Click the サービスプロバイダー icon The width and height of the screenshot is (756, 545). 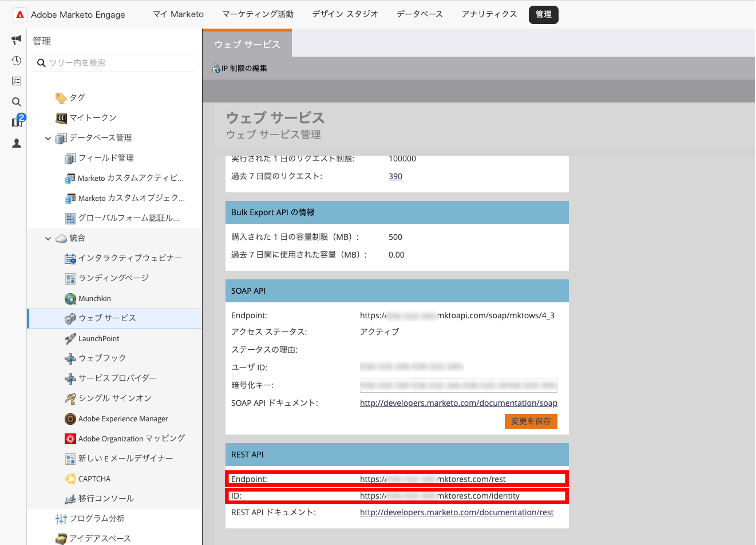click(x=70, y=379)
